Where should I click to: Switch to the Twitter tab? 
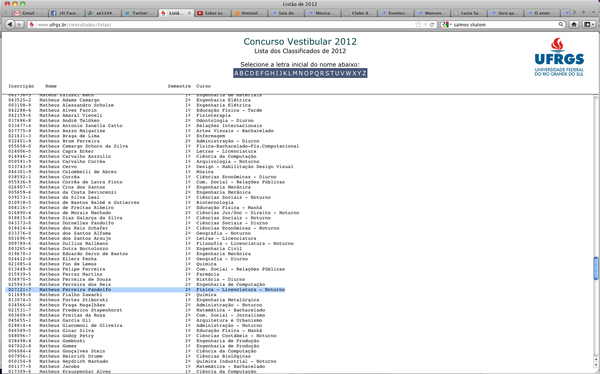[139, 13]
